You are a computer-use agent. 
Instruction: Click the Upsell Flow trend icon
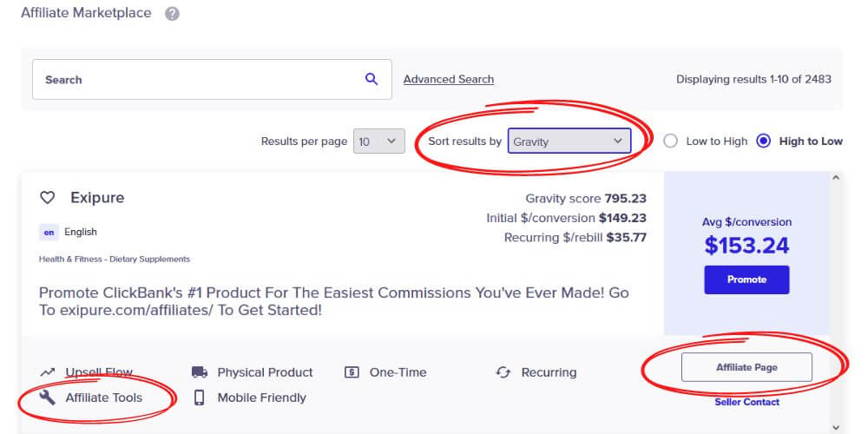(x=48, y=372)
